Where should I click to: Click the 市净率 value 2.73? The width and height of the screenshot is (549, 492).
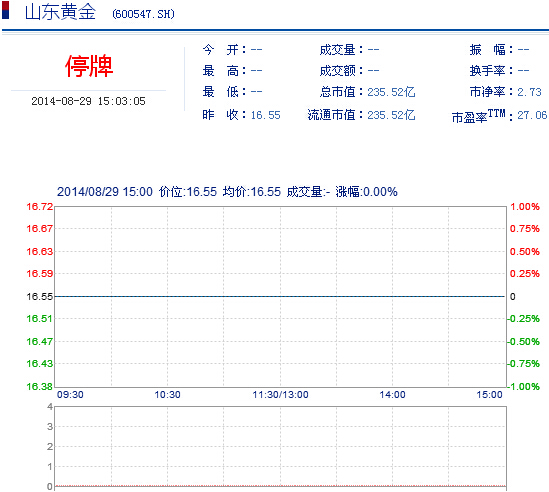tap(529, 92)
